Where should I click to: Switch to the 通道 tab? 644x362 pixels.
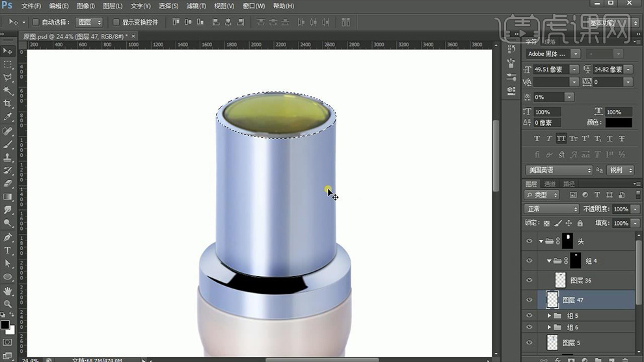coord(550,184)
